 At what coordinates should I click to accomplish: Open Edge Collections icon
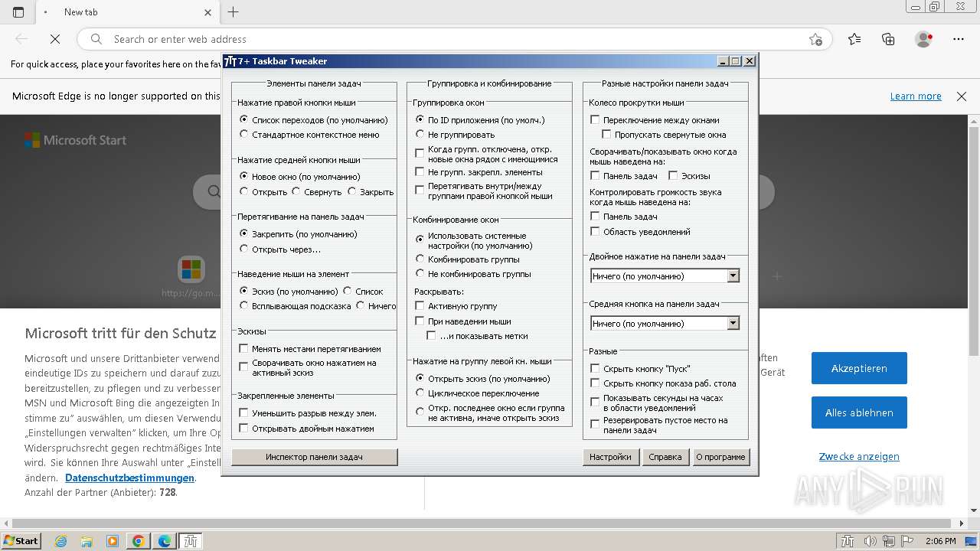888,39
